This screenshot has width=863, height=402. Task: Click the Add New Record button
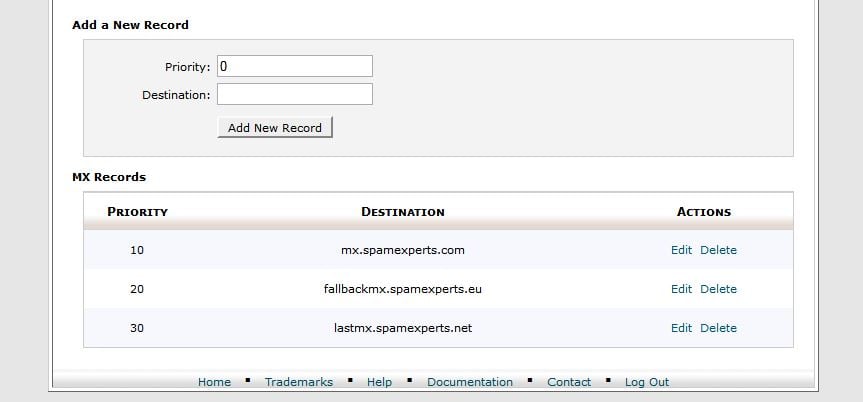coord(275,127)
